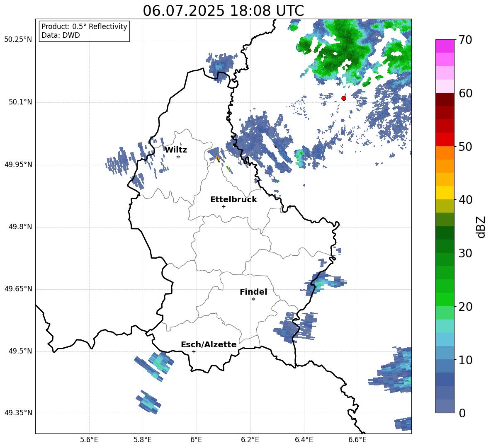Click the 'Ettelbruck' city label
The image size is (491, 448).
pos(233,200)
